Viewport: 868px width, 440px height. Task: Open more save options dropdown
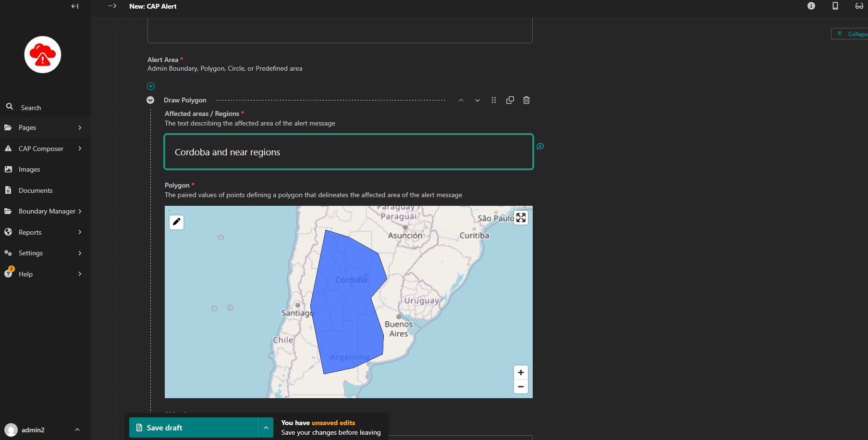coord(266,427)
